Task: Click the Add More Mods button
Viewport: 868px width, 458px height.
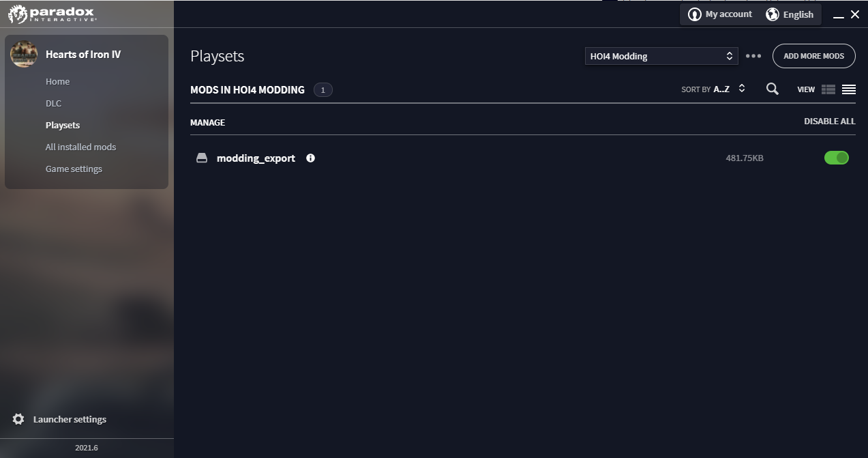Action: click(x=813, y=56)
